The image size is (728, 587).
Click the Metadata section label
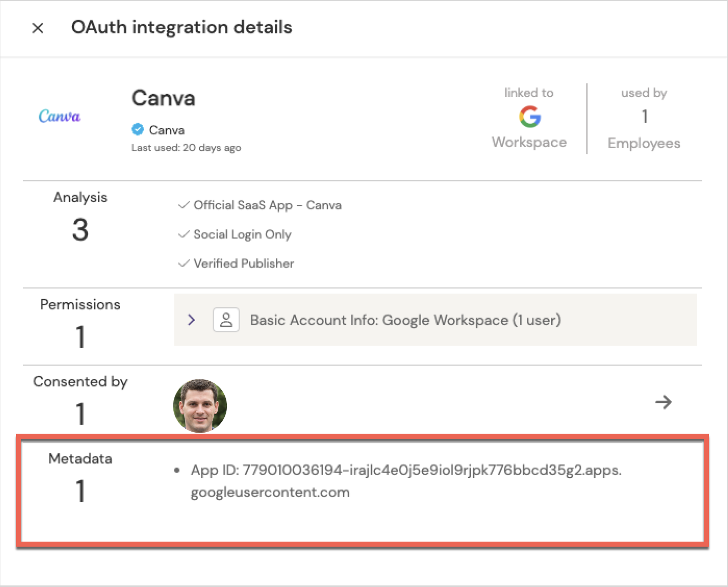click(x=80, y=458)
